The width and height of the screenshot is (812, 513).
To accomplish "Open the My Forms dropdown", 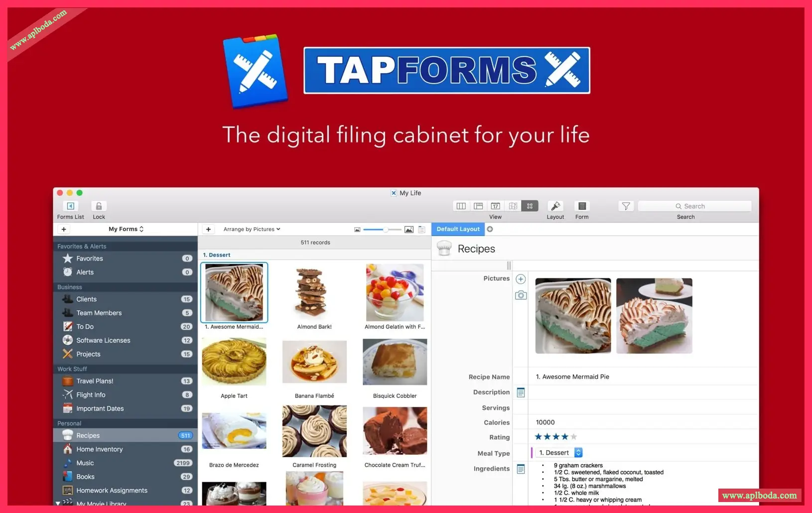I will click(126, 229).
